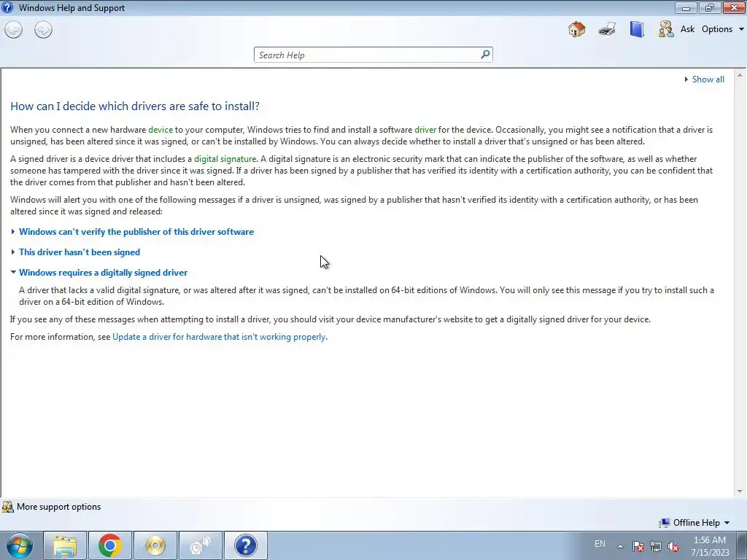
Task: Select Help and Support taskbar button
Action: [x=246, y=545]
